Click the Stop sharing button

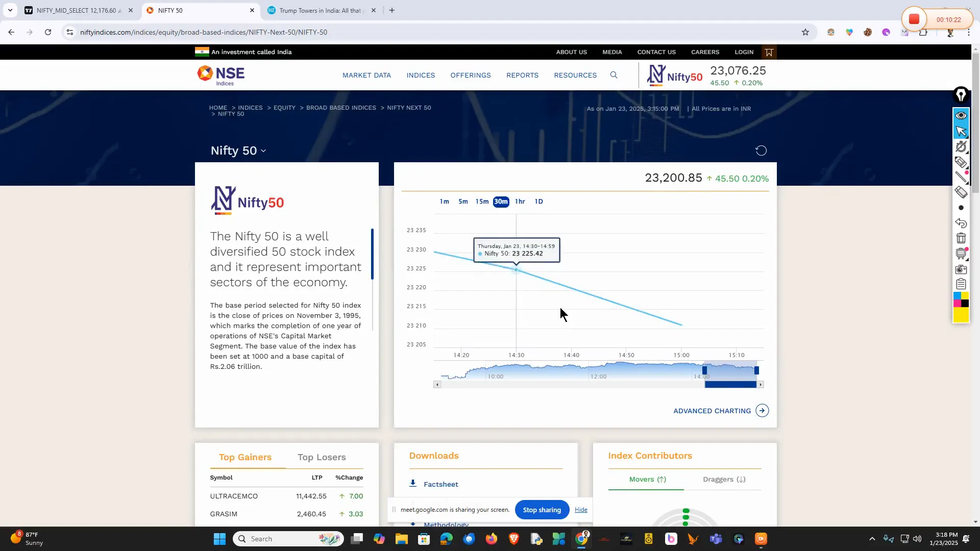click(542, 509)
